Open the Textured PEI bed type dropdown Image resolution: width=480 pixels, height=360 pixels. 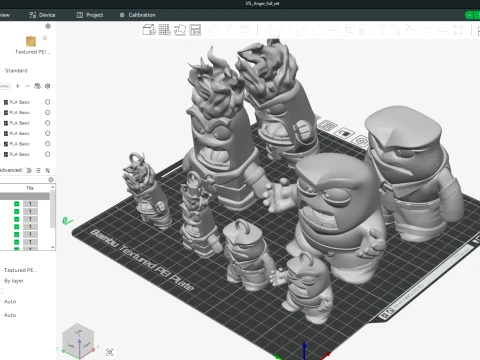click(x=32, y=52)
